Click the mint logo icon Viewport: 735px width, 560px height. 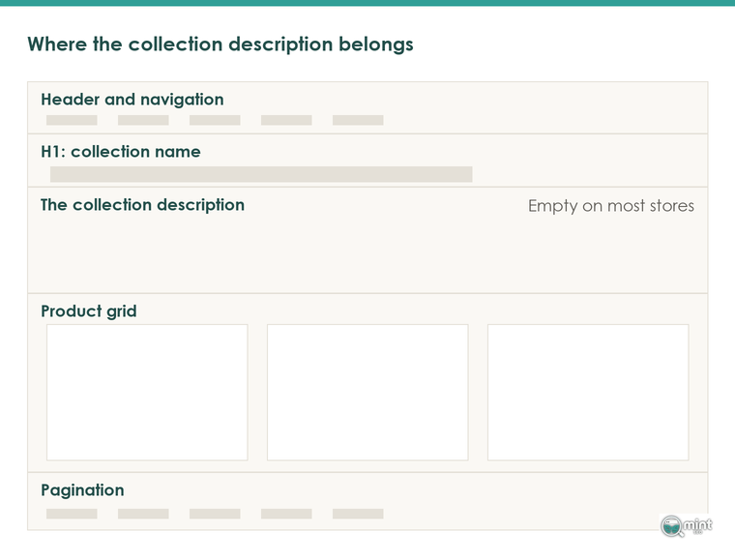pos(687,526)
